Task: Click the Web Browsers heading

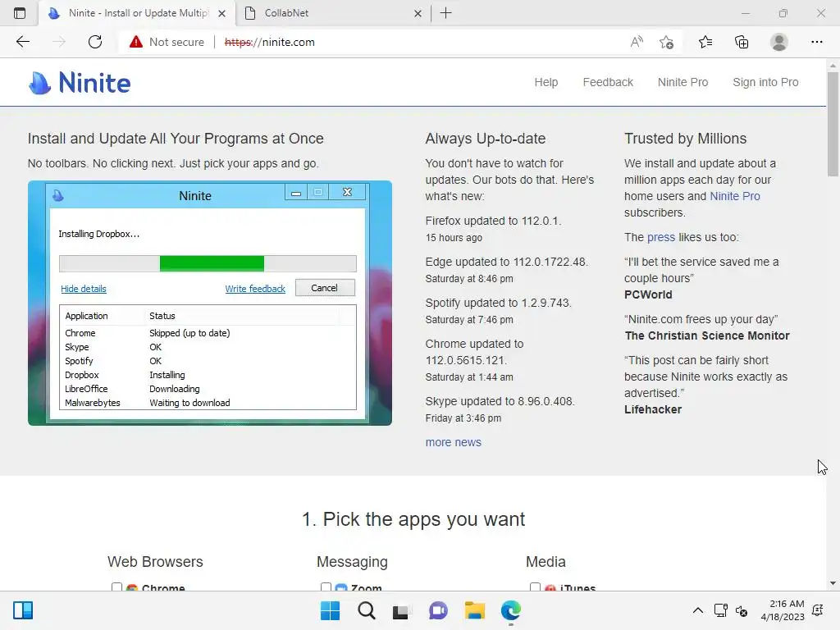Action: coord(155,561)
